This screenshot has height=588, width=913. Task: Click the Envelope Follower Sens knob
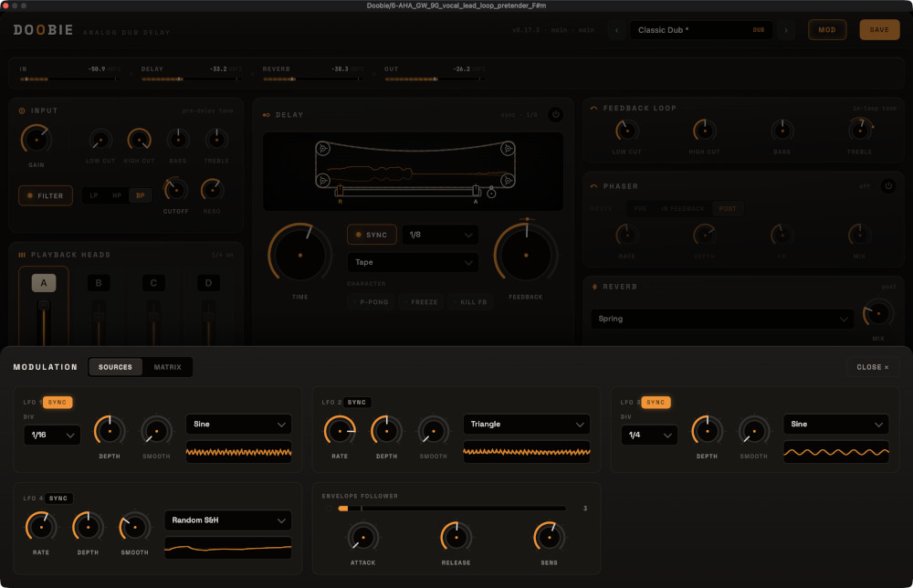(x=549, y=538)
